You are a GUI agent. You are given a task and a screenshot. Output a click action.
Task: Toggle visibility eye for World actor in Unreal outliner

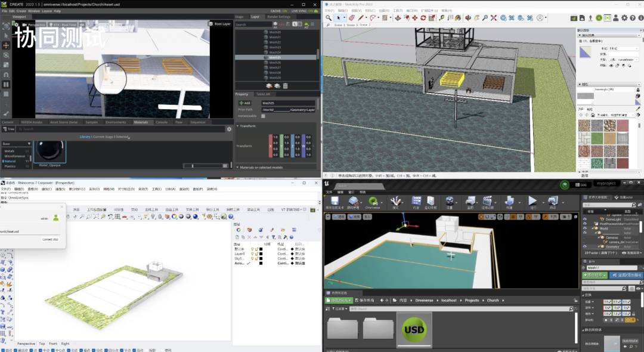tap(585, 229)
